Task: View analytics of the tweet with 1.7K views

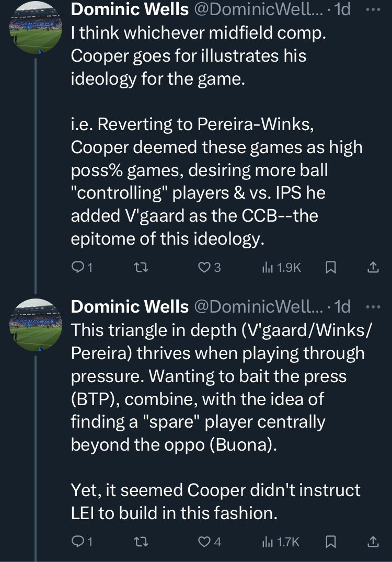Action: pos(281,541)
